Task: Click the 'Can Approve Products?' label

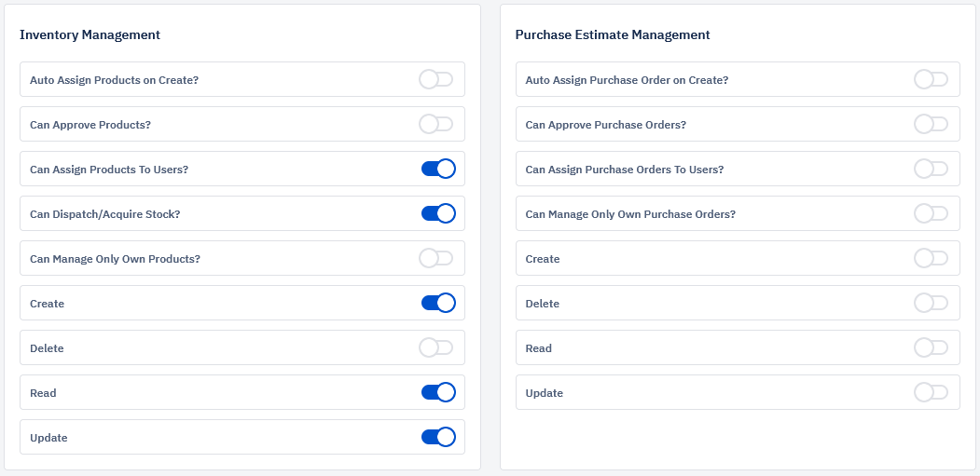Action: point(90,125)
